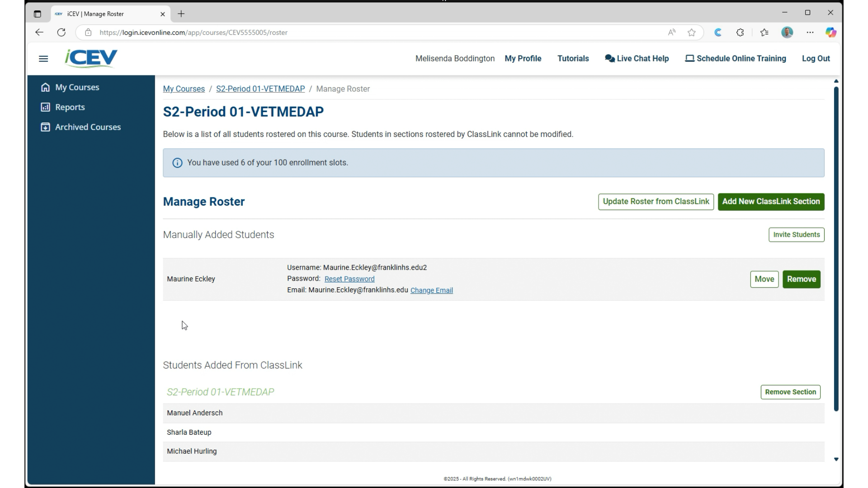Reset password for Maurine Eckley
This screenshot has width=868, height=488.
349,279
